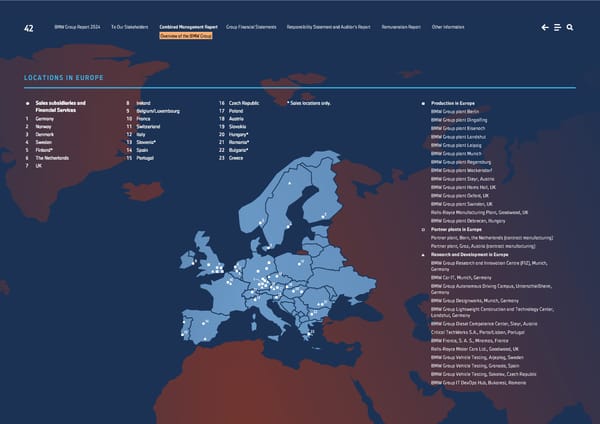Click the Production in Europe legend square

425,103
